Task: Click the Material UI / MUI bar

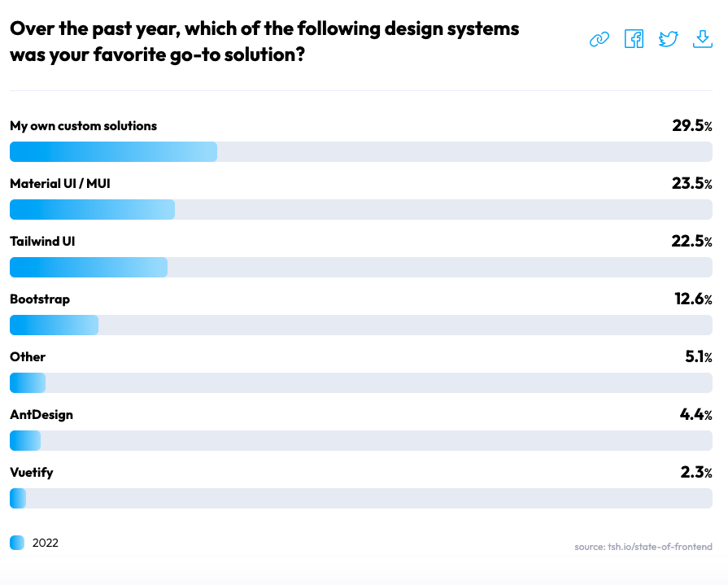Action: point(93,209)
